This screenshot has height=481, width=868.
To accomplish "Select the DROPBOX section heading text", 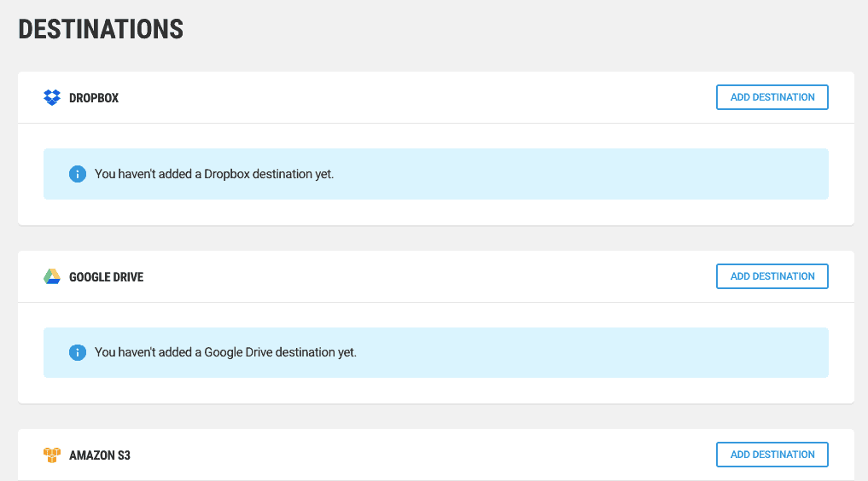I will click(x=94, y=98).
